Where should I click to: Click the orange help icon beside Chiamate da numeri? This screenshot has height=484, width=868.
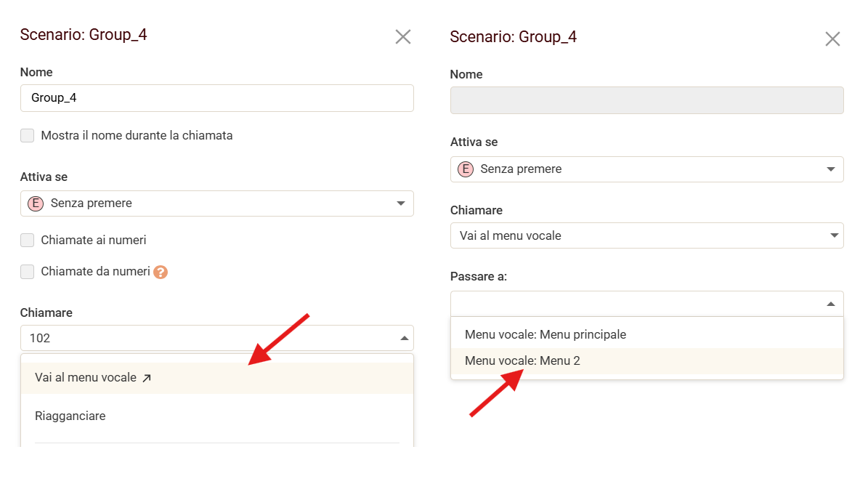[161, 273]
